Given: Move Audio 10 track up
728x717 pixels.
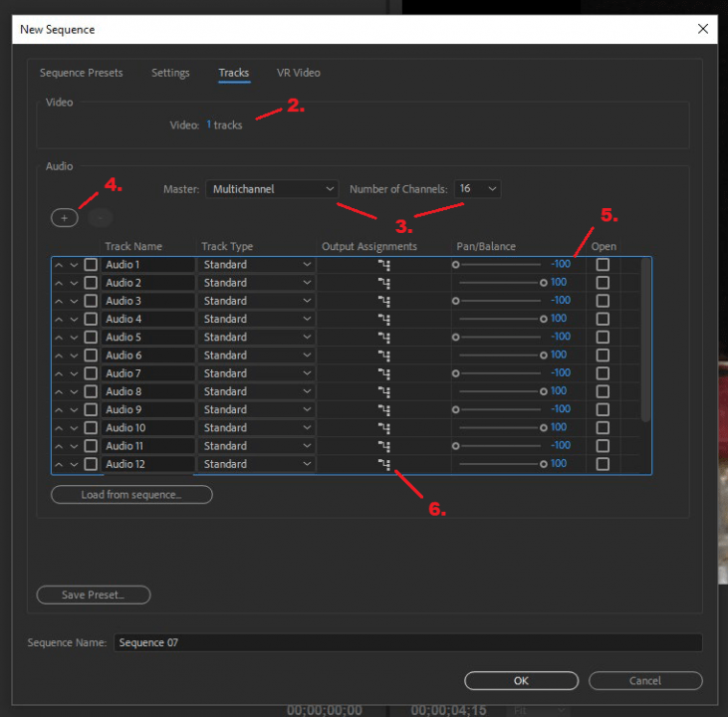Looking at the screenshot, I should [59, 428].
